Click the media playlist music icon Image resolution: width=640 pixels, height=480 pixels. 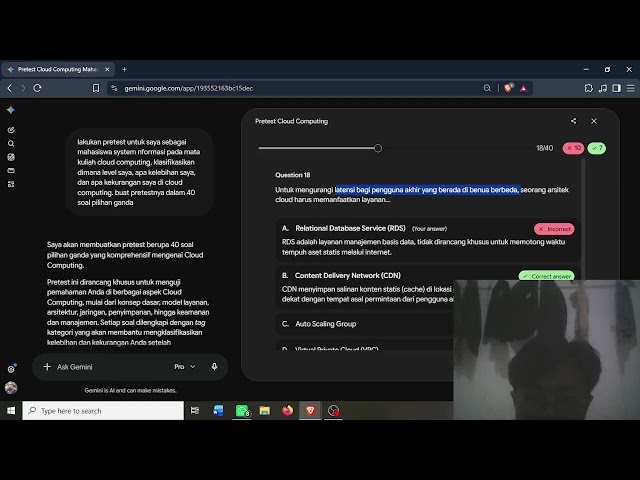(x=603, y=88)
